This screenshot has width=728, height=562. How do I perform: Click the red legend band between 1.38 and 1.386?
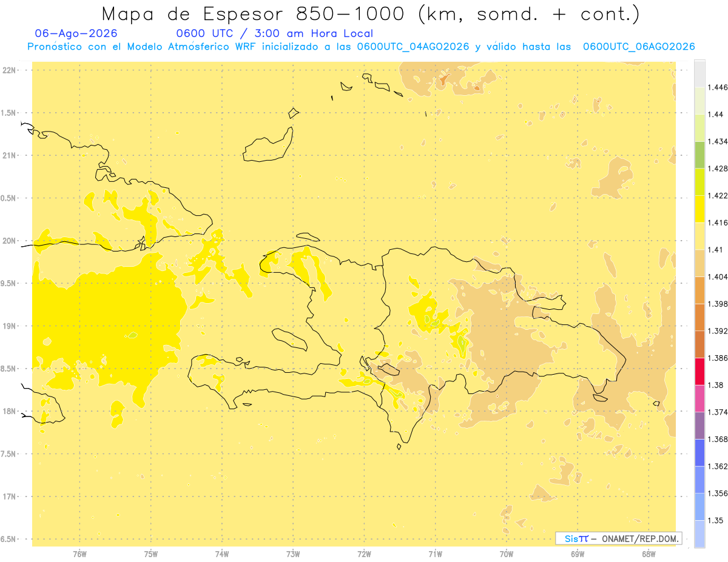(x=699, y=371)
